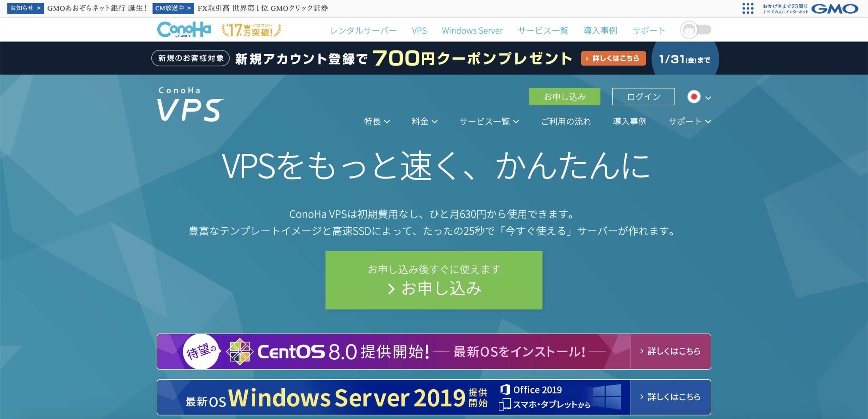Screen dimensions: 868x419
Task: Click the Office 2019 icon
Action: pyautogui.click(x=505, y=390)
